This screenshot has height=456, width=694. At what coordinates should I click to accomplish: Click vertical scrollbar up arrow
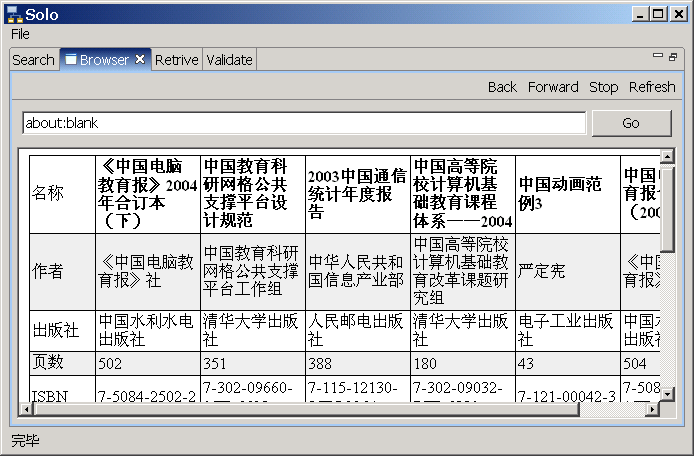click(x=667, y=156)
